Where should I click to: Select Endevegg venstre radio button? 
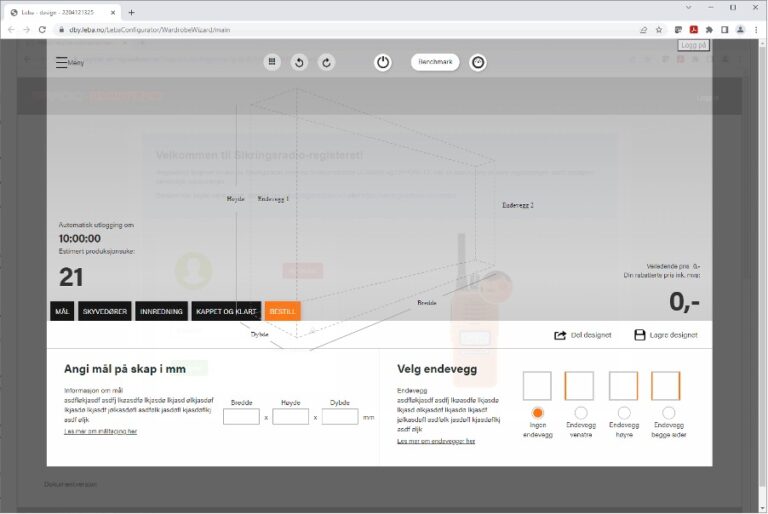[581, 413]
